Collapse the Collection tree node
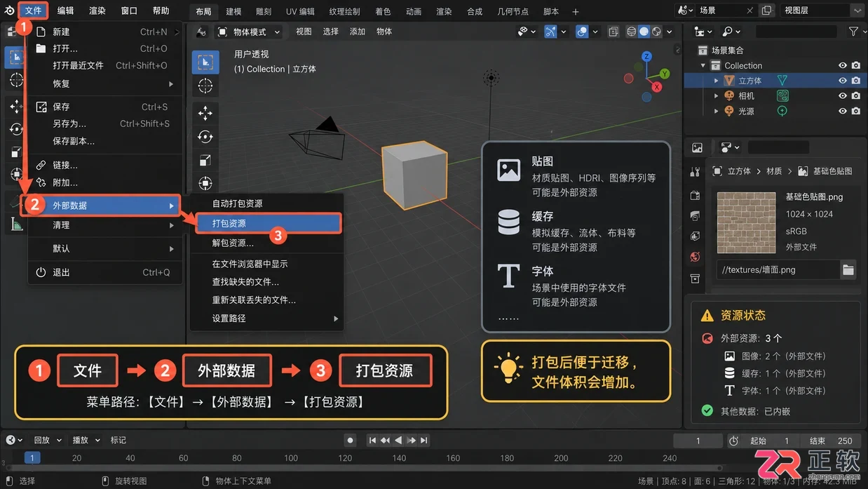The image size is (868, 489). coord(703,65)
